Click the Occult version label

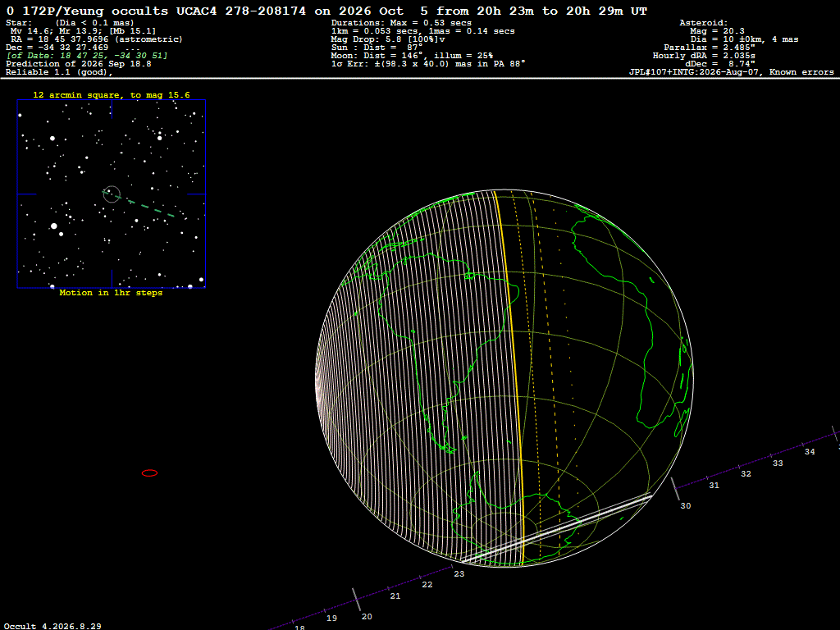(x=52, y=626)
